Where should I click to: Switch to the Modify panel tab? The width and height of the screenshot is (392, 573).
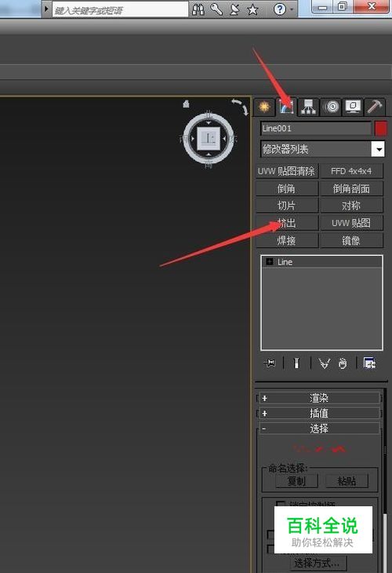click(x=286, y=107)
